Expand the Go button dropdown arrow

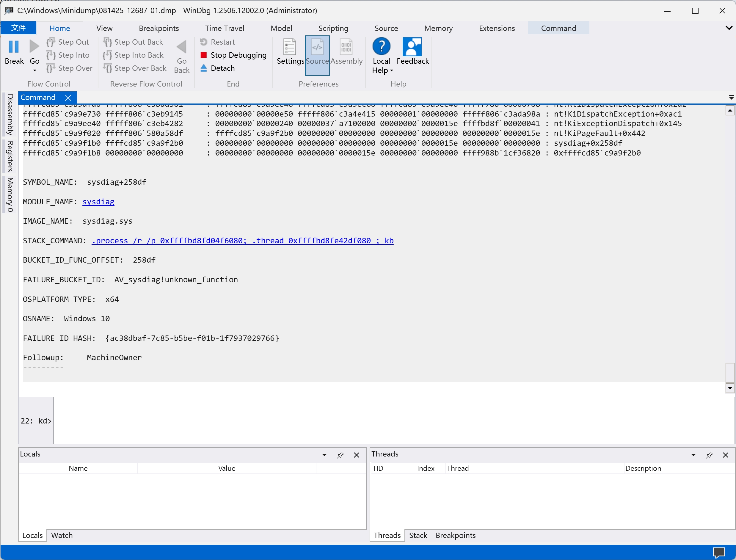click(x=35, y=70)
